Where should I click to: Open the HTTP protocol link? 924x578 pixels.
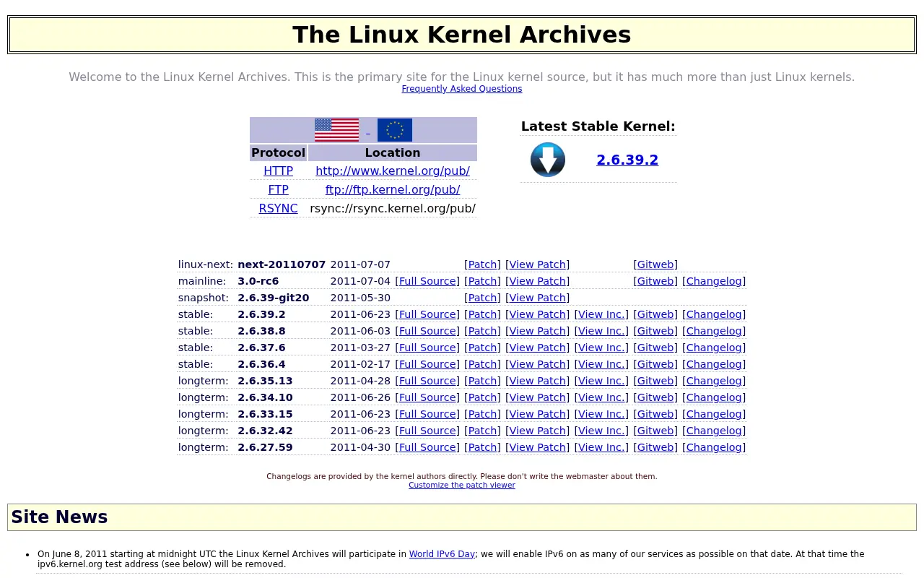point(278,171)
